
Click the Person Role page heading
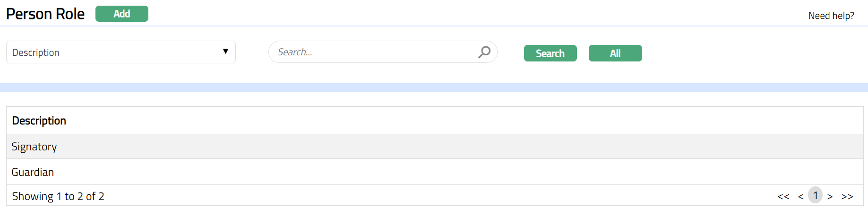[45, 14]
